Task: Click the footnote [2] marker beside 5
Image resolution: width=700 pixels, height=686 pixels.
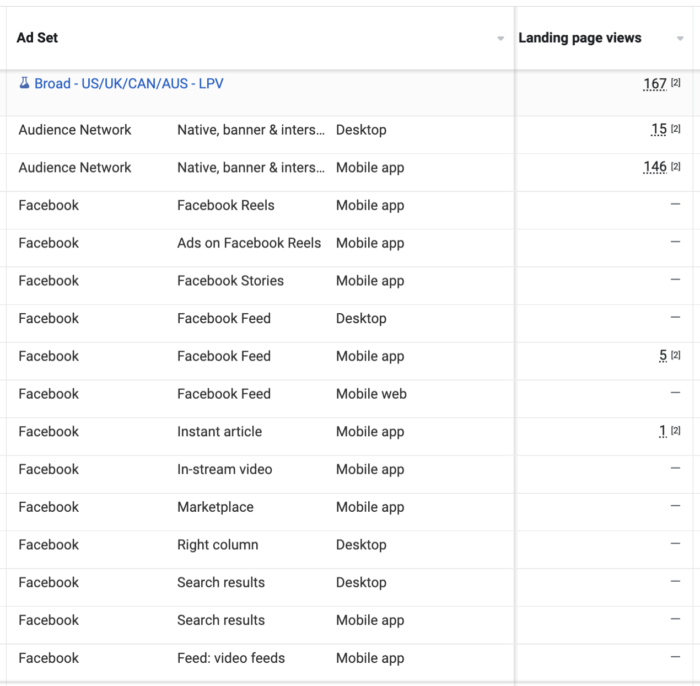Action: click(676, 355)
